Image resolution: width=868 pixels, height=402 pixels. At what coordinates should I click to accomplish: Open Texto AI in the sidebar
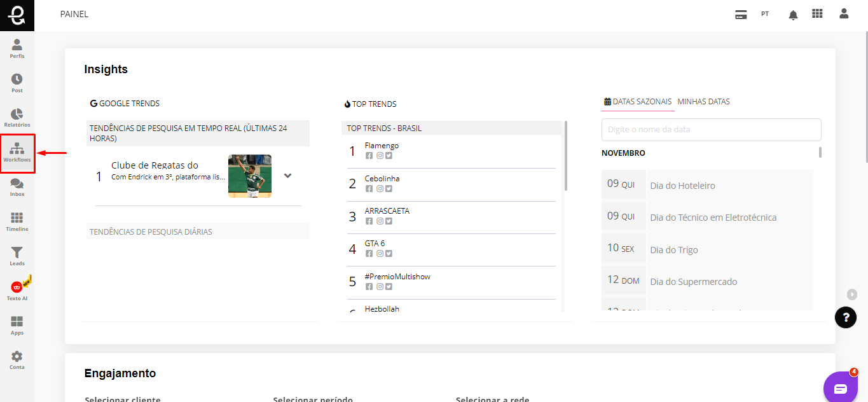(17, 291)
